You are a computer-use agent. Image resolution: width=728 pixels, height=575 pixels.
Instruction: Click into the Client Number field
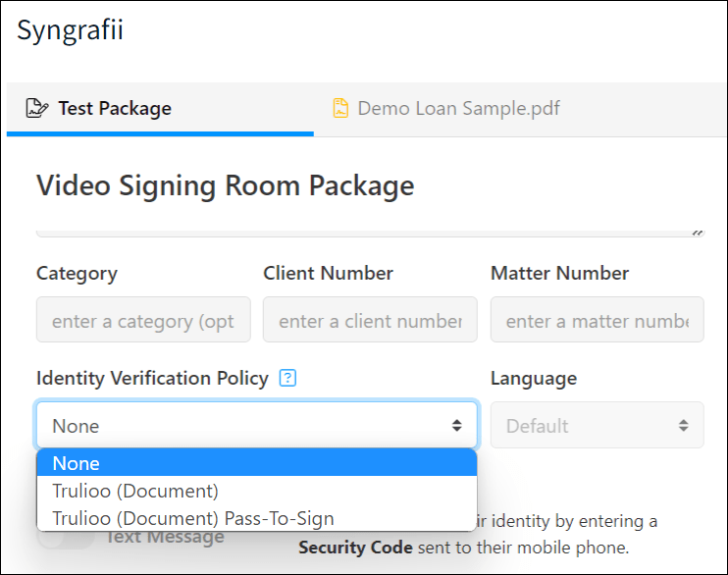click(370, 321)
